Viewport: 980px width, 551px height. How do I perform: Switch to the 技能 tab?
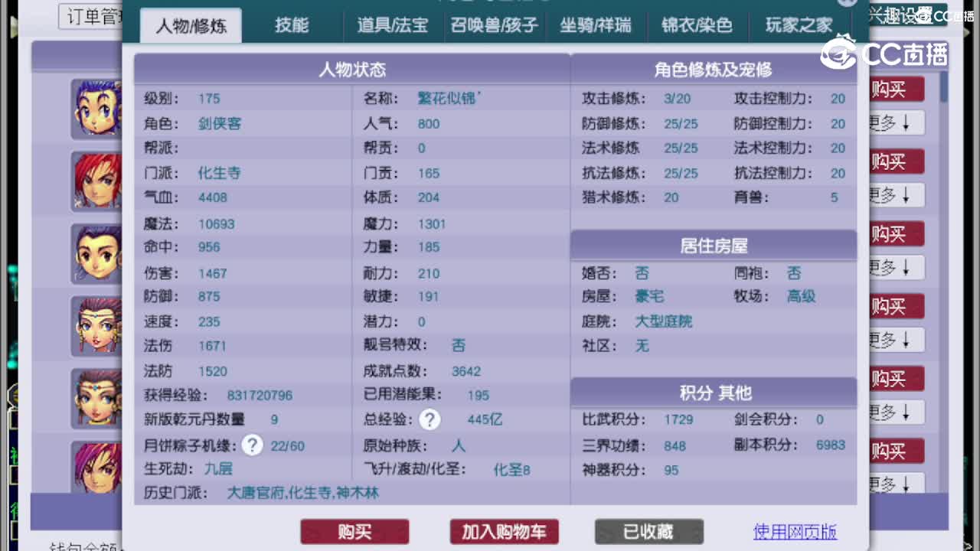pyautogui.click(x=292, y=25)
